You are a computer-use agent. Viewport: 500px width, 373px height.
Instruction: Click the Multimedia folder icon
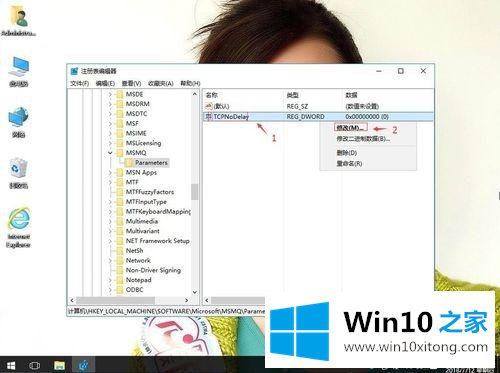tap(119, 221)
